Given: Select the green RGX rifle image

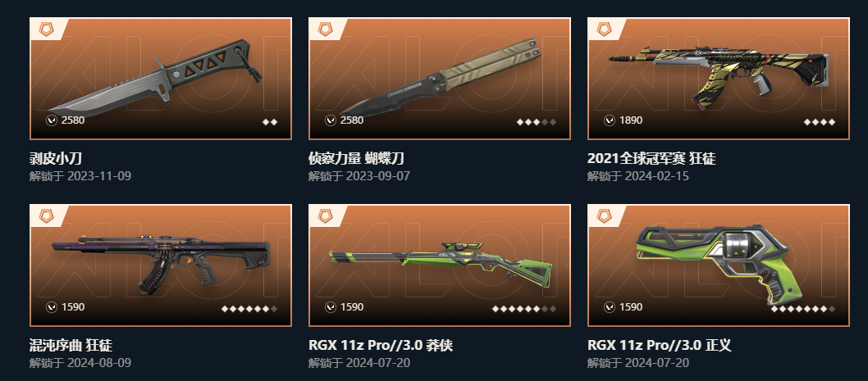Looking at the screenshot, I should click(x=441, y=262).
